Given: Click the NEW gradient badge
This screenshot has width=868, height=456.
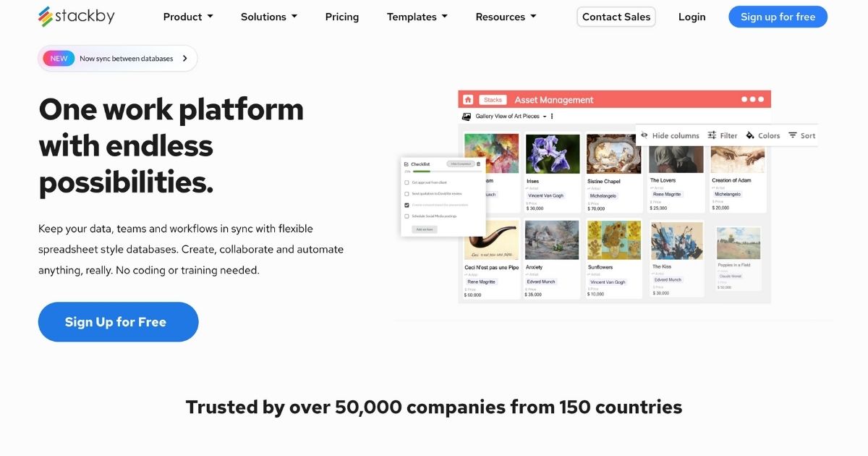Looking at the screenshot, I should [59, 59].
